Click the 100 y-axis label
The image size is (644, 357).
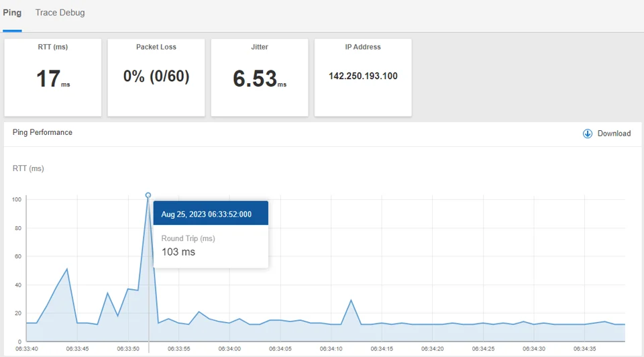[16, 200]
